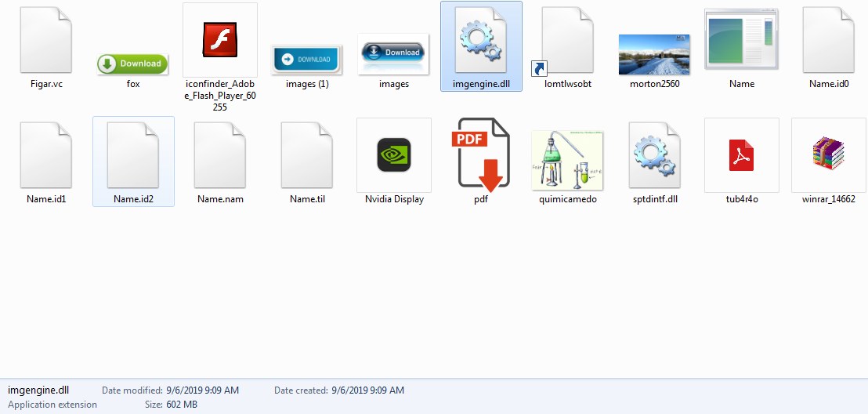868x414 pixels.
Task: Select the winrar_14662 books icon
Action: [829, 155]
